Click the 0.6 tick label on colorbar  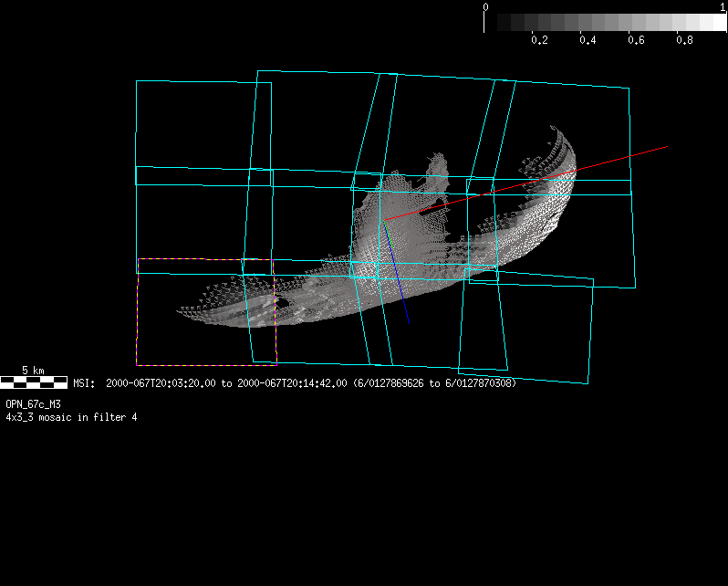coord(637,41)
